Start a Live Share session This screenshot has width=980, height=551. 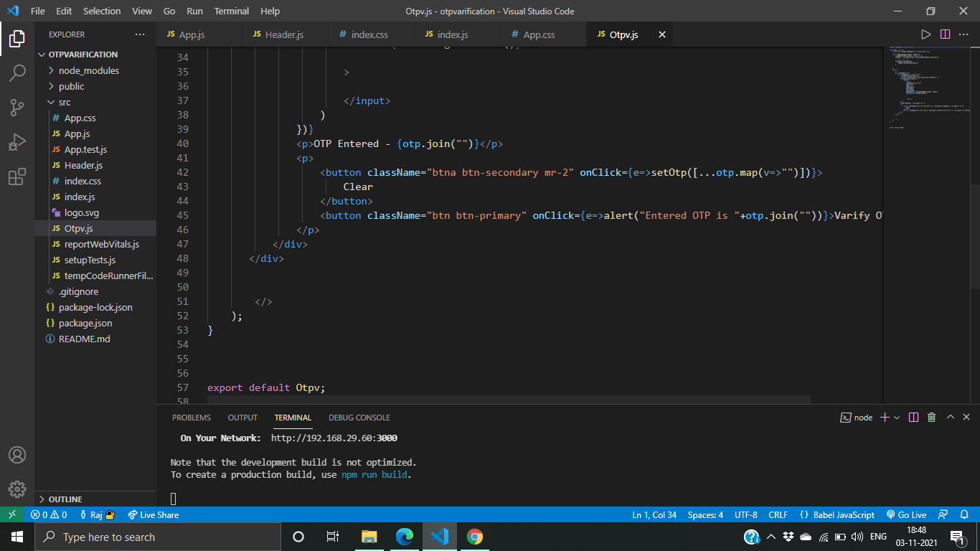(x=153, y=514)
